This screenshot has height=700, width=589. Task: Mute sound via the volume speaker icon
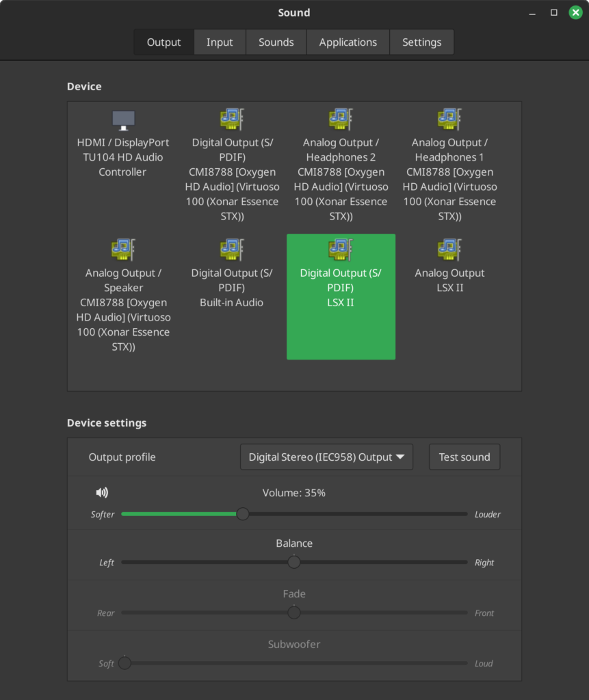coord(102,492)
